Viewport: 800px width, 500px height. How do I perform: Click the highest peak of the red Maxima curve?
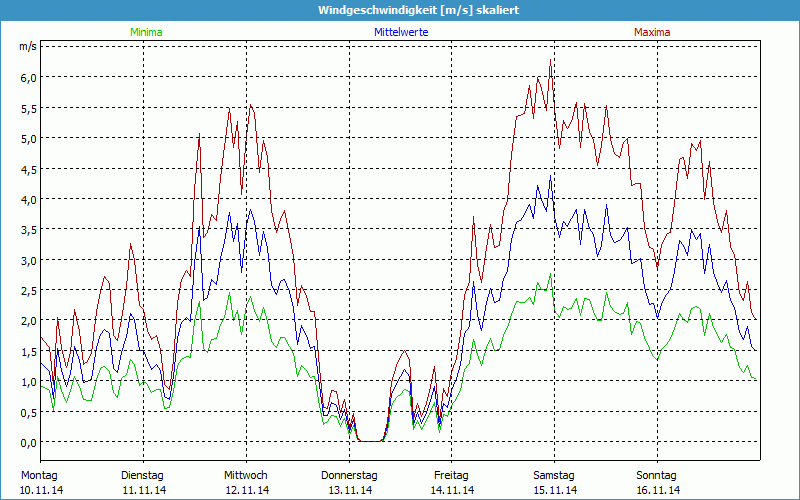click(550, 60)
